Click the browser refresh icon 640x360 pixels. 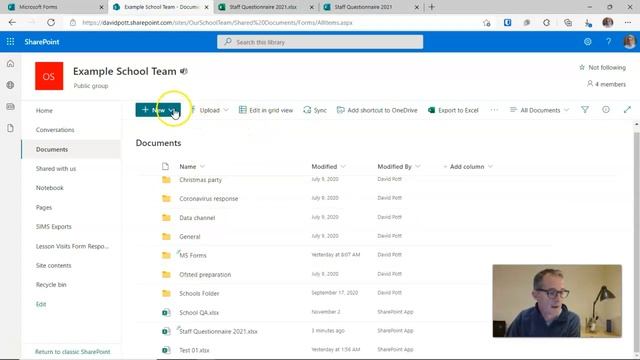pyautogui.click(x=51, y=22)
